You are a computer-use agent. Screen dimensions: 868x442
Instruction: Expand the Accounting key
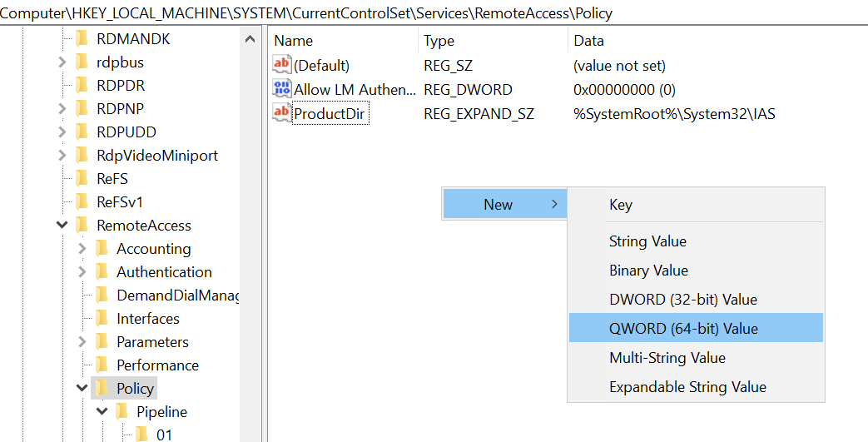tap(82, 249)
